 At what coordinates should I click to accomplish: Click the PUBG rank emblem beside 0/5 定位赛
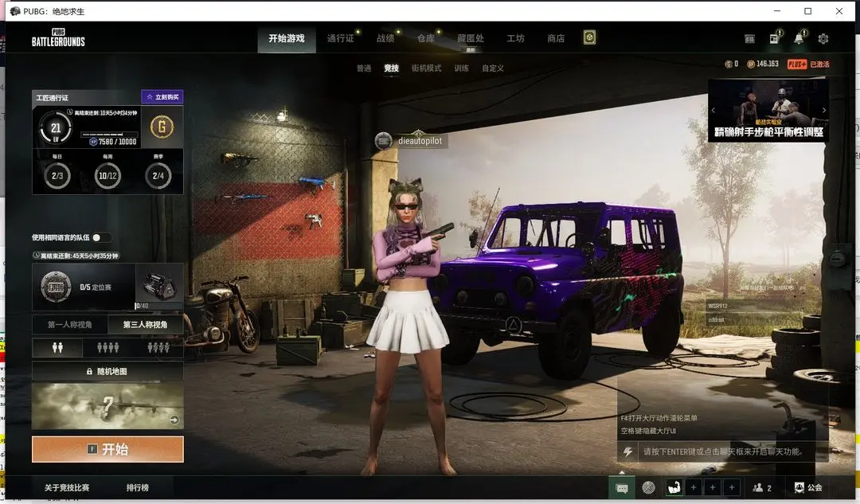56,287
